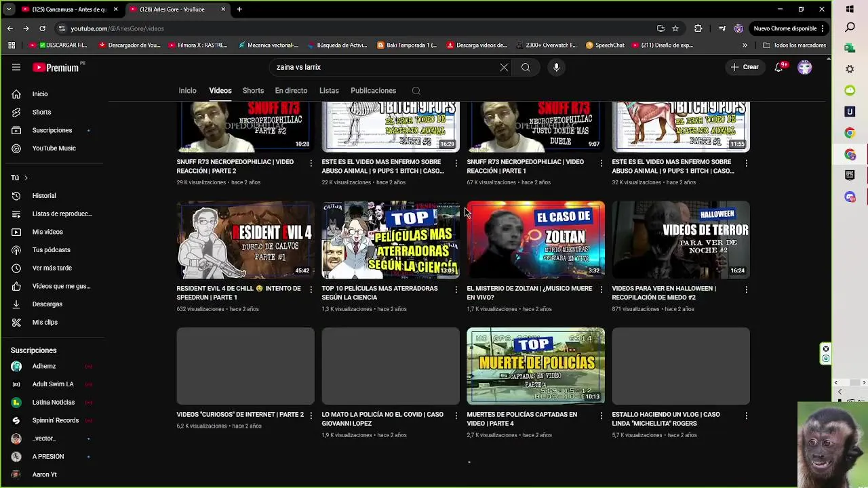Open the Chrome tab search dropdown arrow
The height and width of the screenshot is (488, 868).
pos(9,9)
